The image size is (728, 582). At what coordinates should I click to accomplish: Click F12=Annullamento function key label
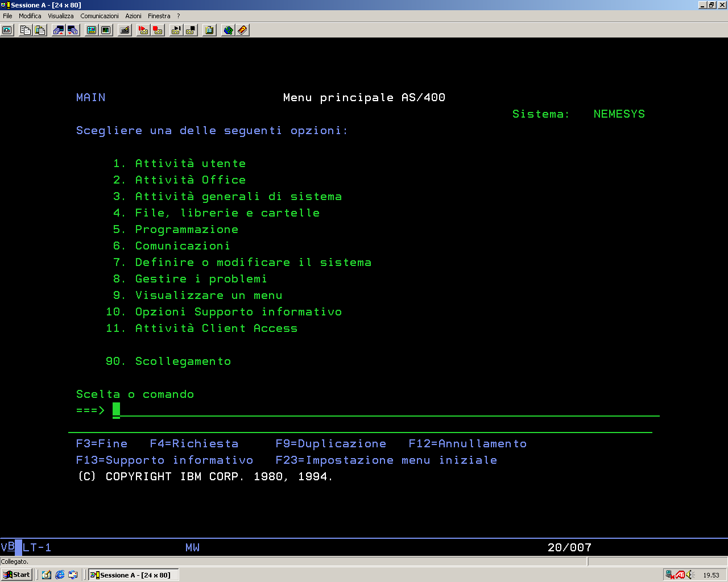(468, 444)
